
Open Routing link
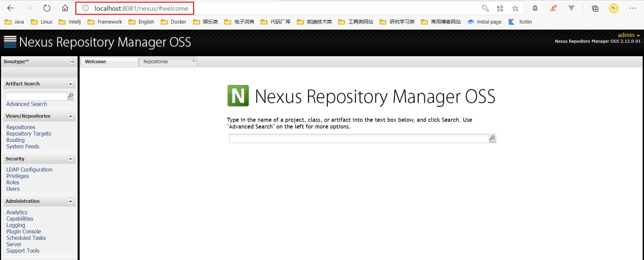[x=15, y=140]
